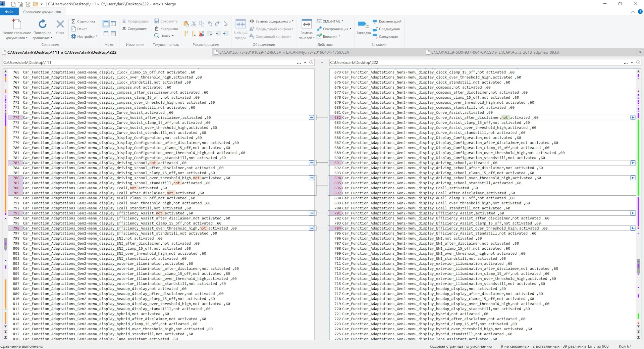The image size is (644, 349).
Task: Click the Закладка (bookmark) toggle icon
Action: point(363,24)
